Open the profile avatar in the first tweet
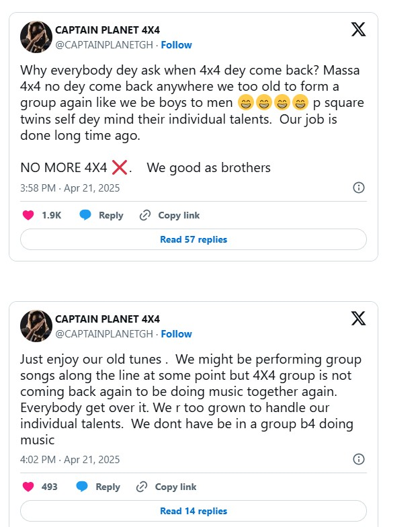The height and width of the screenshot is (527, 420). 36,37
